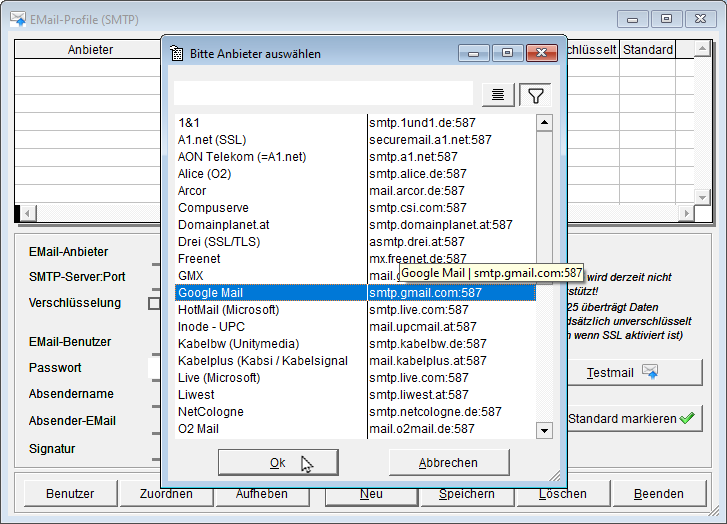
Task: Click the Standard markieren button
Action: coord(634,418)
